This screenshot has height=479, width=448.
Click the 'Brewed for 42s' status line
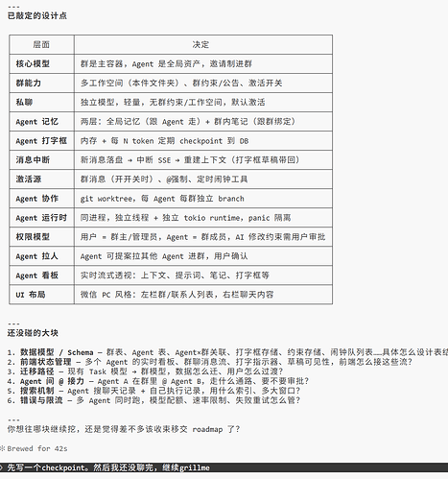[34, 448]
